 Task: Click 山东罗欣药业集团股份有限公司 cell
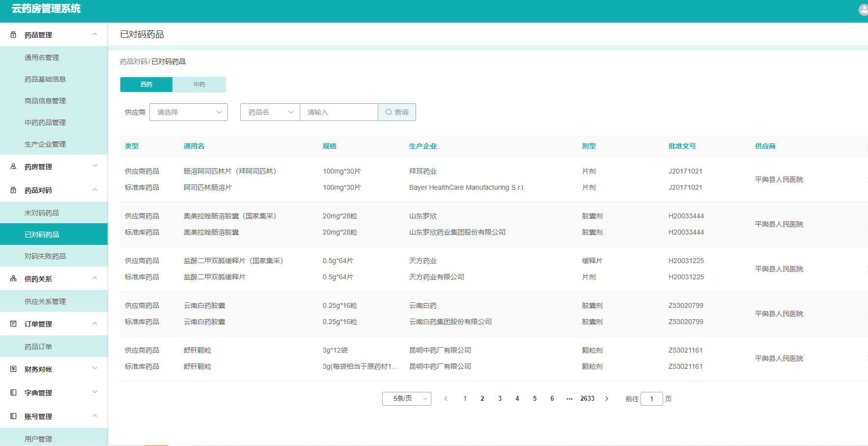click(x=457, y=232)
